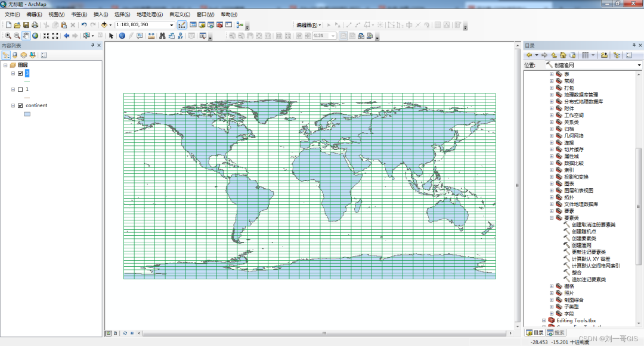This screenshot has width=644, height=346.
Task: Open the Find binoculars tool
Action: tap(162, 36)
